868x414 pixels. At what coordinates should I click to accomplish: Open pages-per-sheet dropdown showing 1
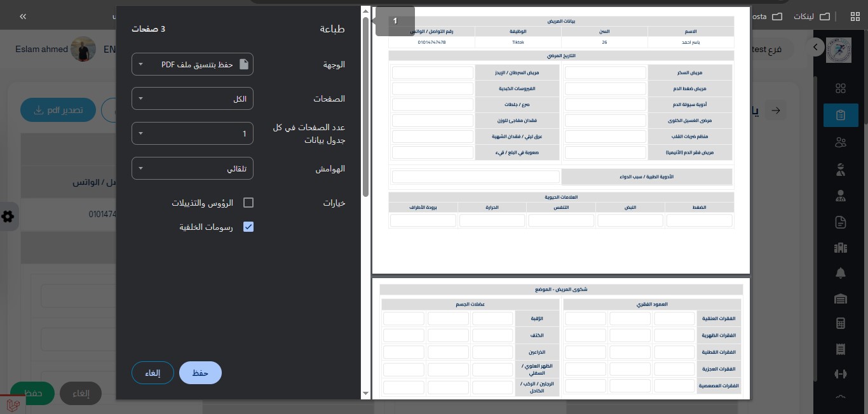(193, 133)
